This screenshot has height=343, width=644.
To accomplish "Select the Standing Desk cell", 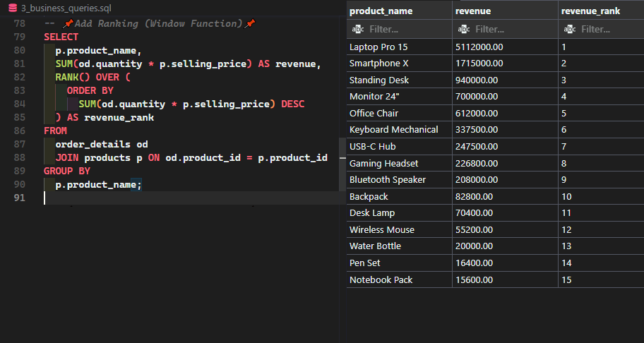I will click(x=399, y=80).
